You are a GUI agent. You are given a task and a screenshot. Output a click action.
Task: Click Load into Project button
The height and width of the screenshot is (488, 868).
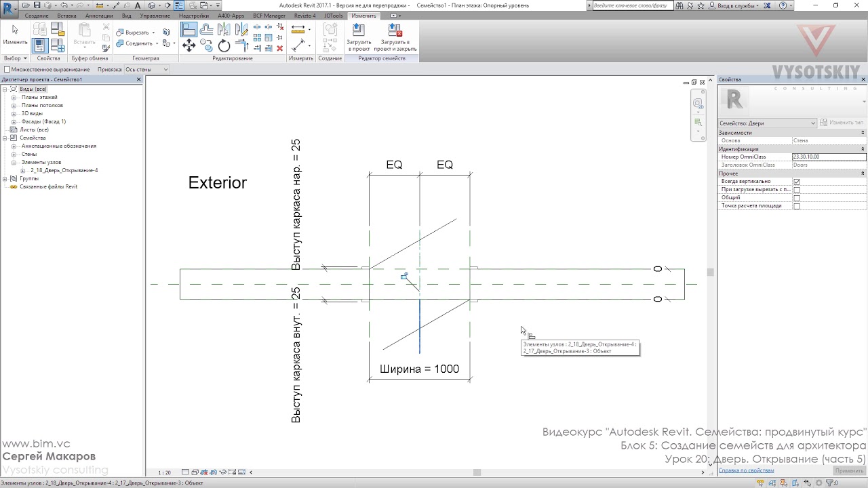tap(359, 38)
